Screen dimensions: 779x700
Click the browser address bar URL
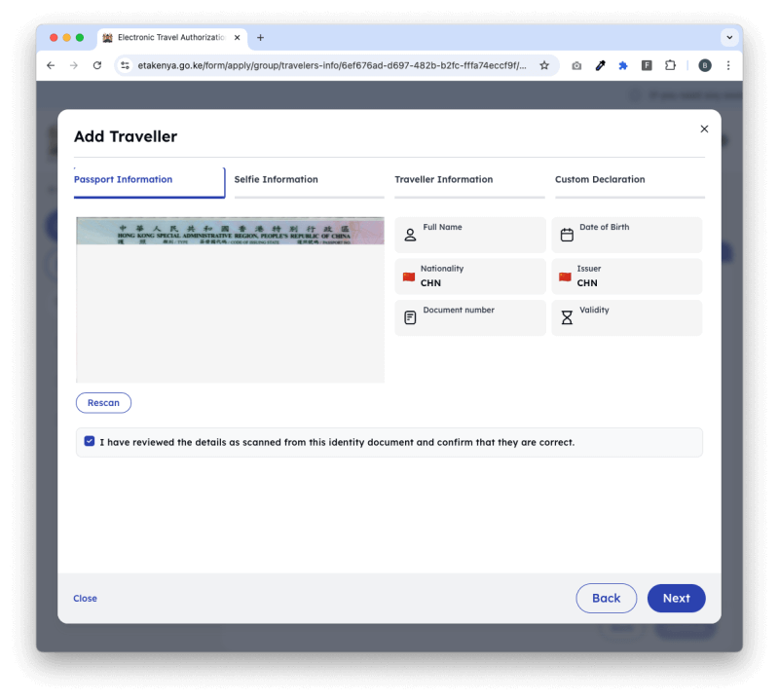(332, 65)
